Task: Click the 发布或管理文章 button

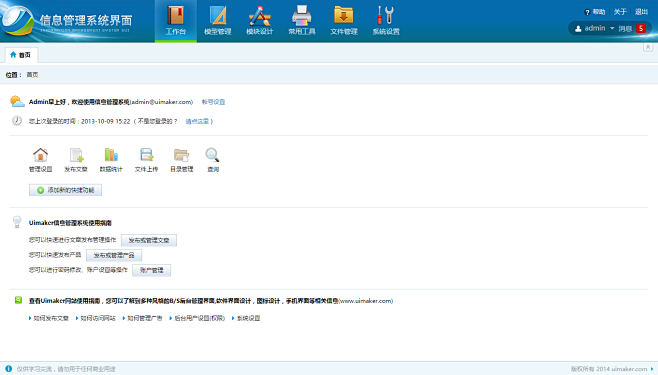Action: click(149, 240)
